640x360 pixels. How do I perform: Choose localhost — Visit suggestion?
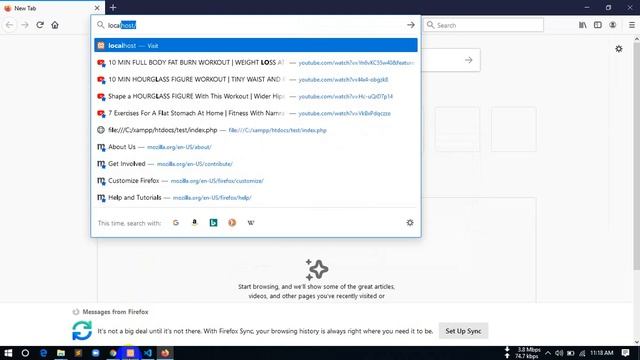[x=256, y=45]
